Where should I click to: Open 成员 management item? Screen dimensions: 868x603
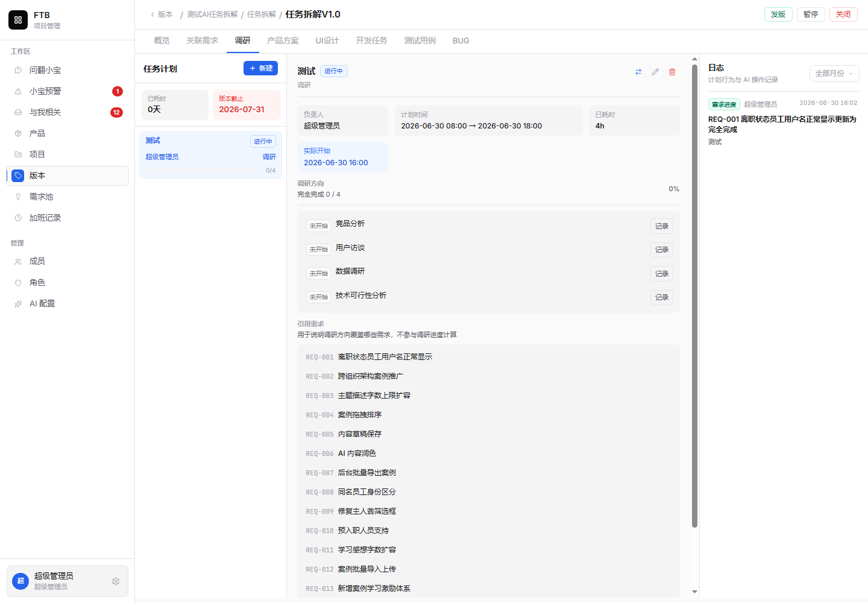[x=68, y=261]
